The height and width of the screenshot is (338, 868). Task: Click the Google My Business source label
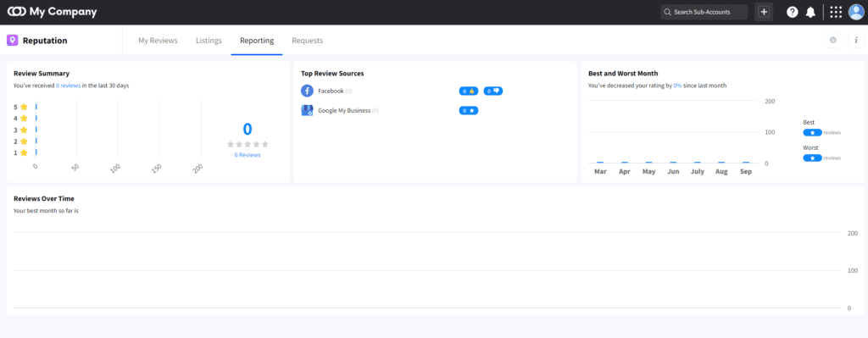coord(344,111)
